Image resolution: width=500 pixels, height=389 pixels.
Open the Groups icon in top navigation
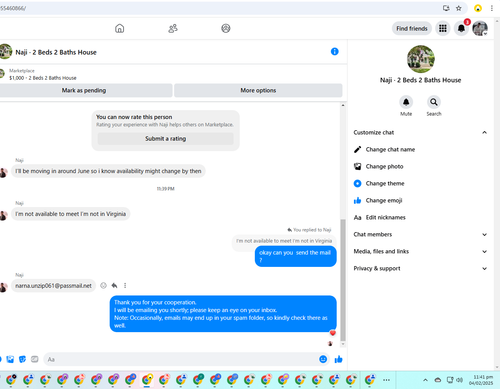pos(226,29)
